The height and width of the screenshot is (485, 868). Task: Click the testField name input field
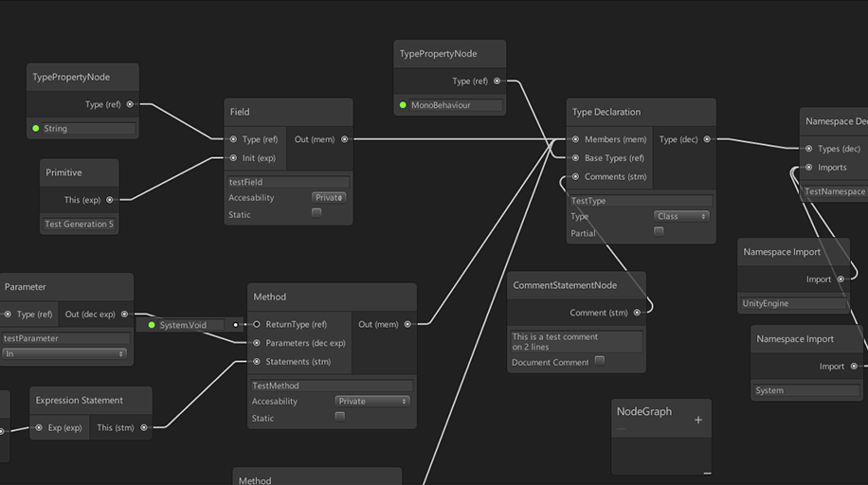coord(288,182)
